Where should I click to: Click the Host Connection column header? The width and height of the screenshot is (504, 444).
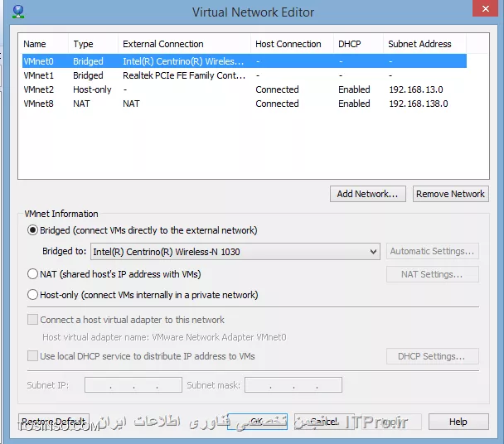[292, 44]
